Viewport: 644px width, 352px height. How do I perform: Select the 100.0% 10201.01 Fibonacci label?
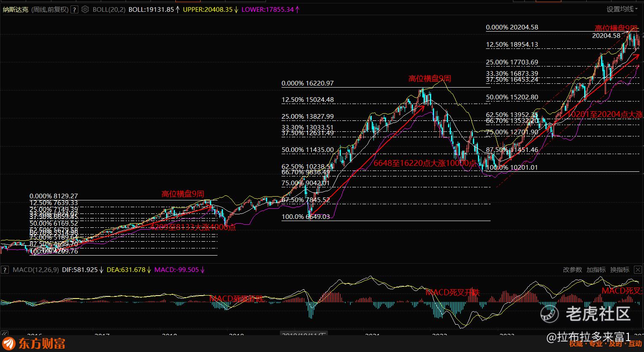pos(512,167)
